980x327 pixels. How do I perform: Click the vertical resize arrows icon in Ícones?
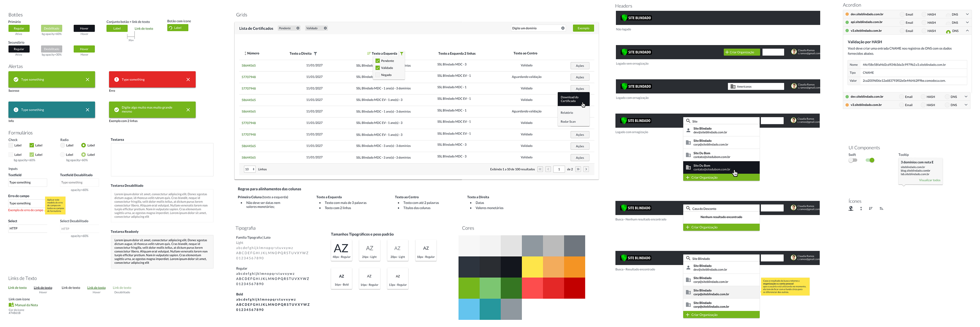861,208
